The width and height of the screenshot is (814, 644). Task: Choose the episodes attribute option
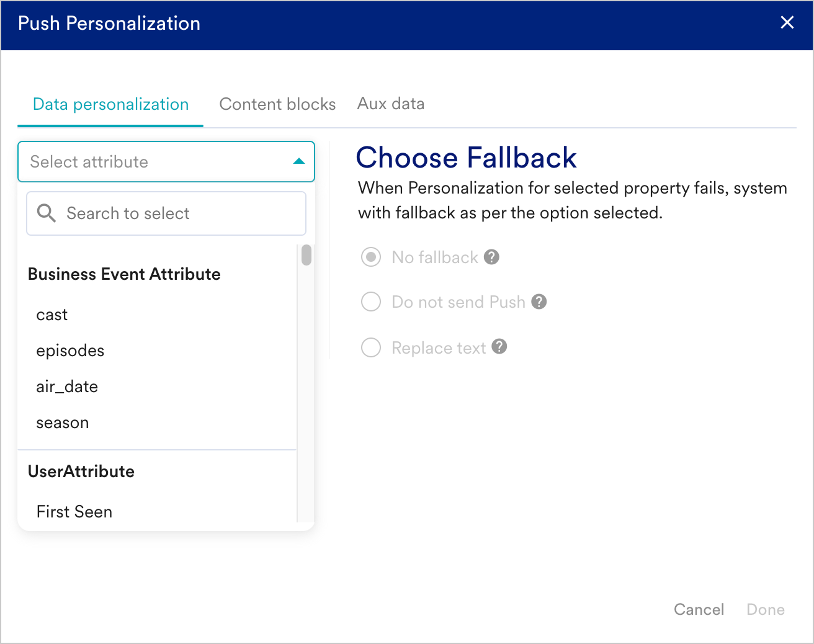point(70,351)
